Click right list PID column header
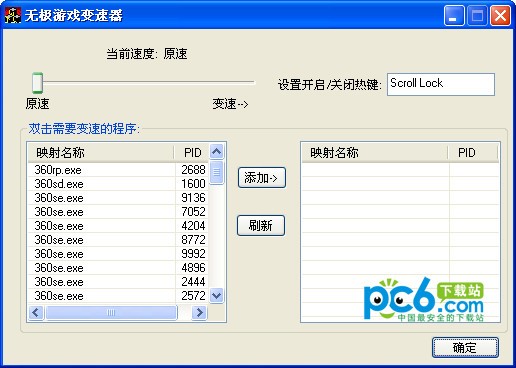This screenshot has width=516, height=368. pyautogui.click(x=473, y=153)
